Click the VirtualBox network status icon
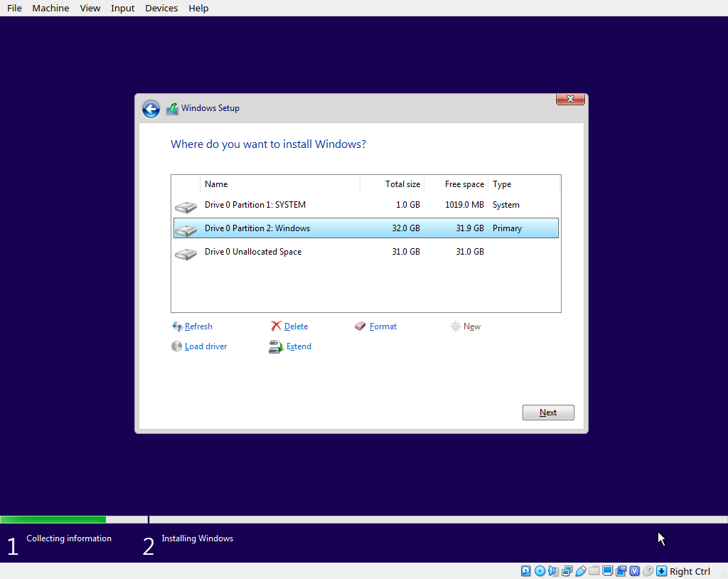The height and width of the screenshot is (579, 728). coord(567,571)
